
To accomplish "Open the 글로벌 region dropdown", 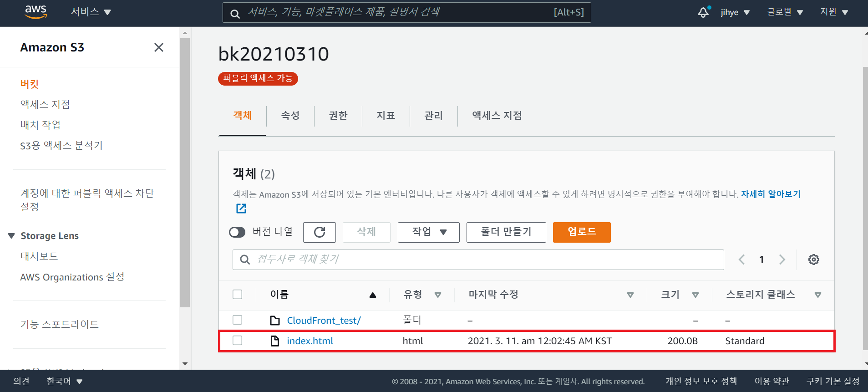I will coord(785,12).
